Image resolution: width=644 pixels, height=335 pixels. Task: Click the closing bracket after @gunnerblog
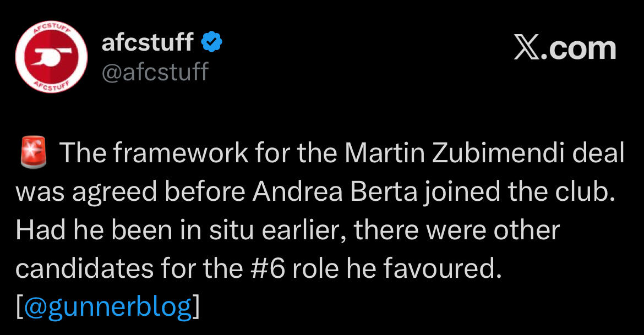195,307
